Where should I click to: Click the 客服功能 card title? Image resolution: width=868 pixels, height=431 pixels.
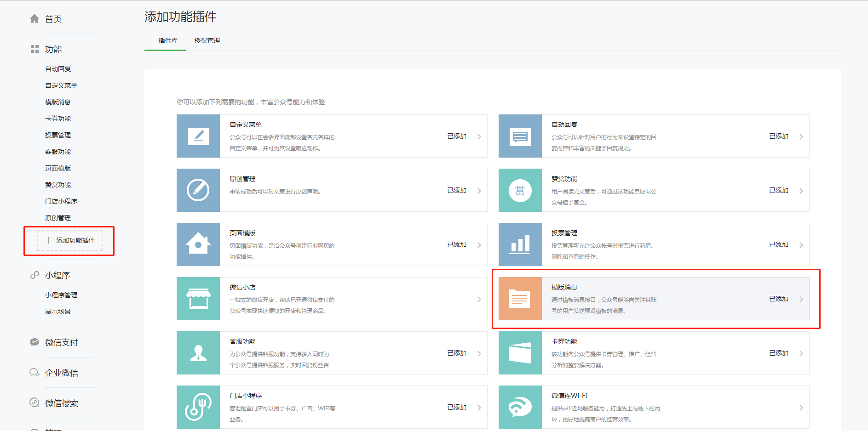pos(242,341)
